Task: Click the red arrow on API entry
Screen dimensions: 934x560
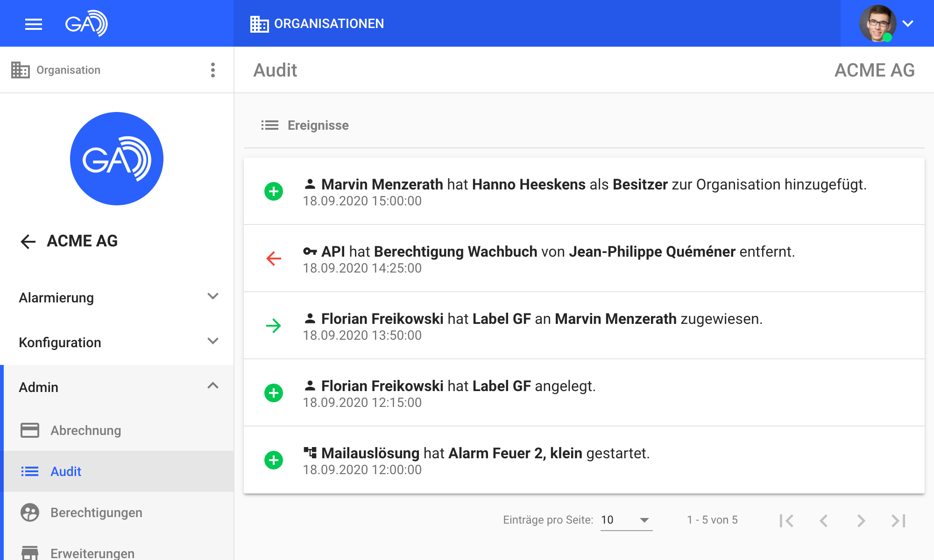Action: 274,258
